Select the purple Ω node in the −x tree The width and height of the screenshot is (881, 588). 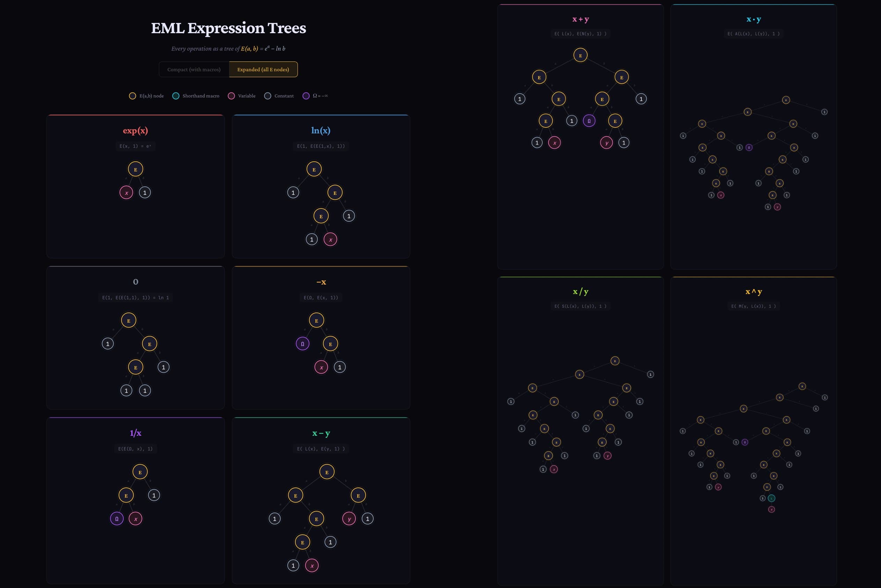[x=302, y=343]
